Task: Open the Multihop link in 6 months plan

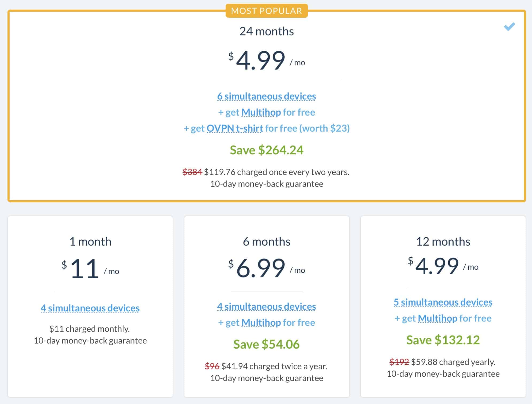Action: click(x=261, y=323)
